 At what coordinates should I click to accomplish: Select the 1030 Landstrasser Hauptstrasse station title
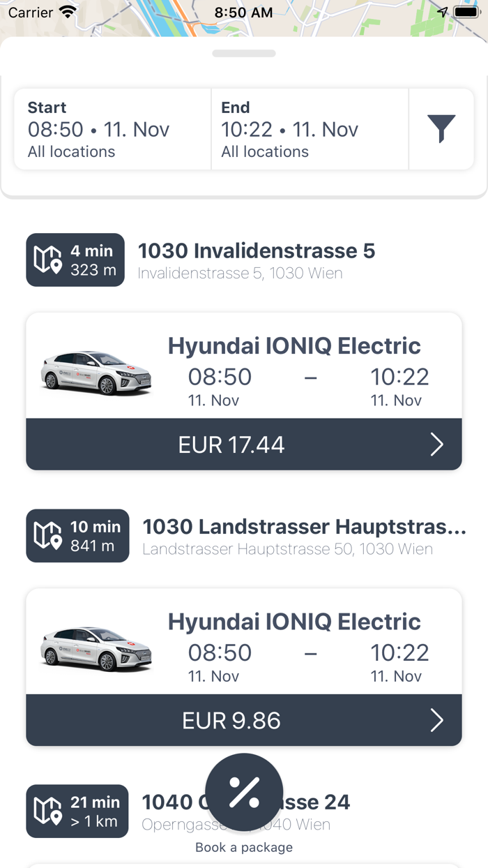pyautogui.click(x=304, y=527)
